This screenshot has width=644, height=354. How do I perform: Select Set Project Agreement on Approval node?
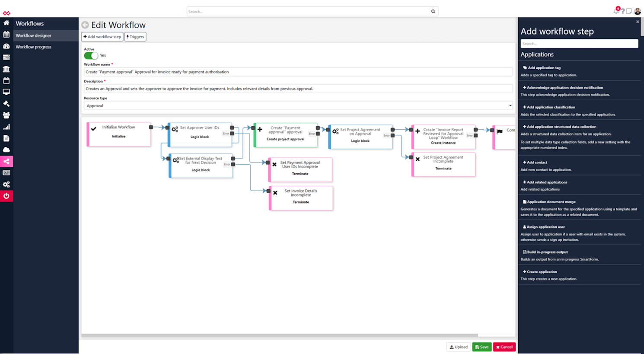click(x=360, y=137)
